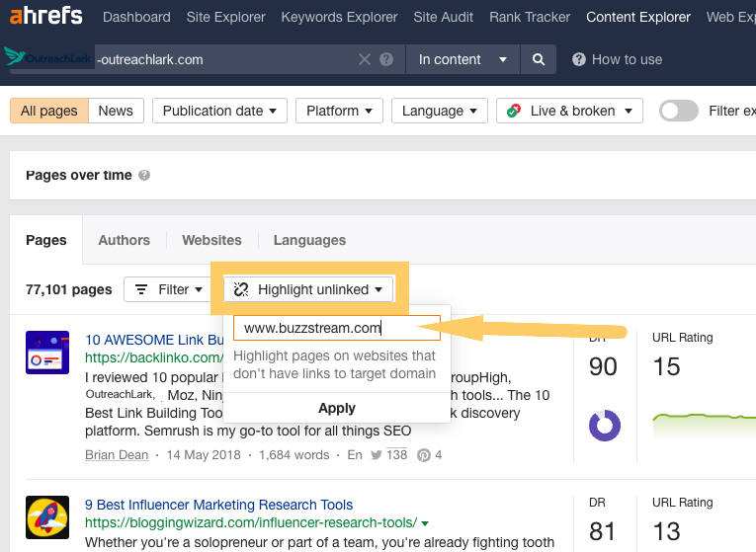Image resolution: width=756 pixels, height=552 pixels.
Task: Open the Live & broken dropdown
Action: (x=569, y=111)
